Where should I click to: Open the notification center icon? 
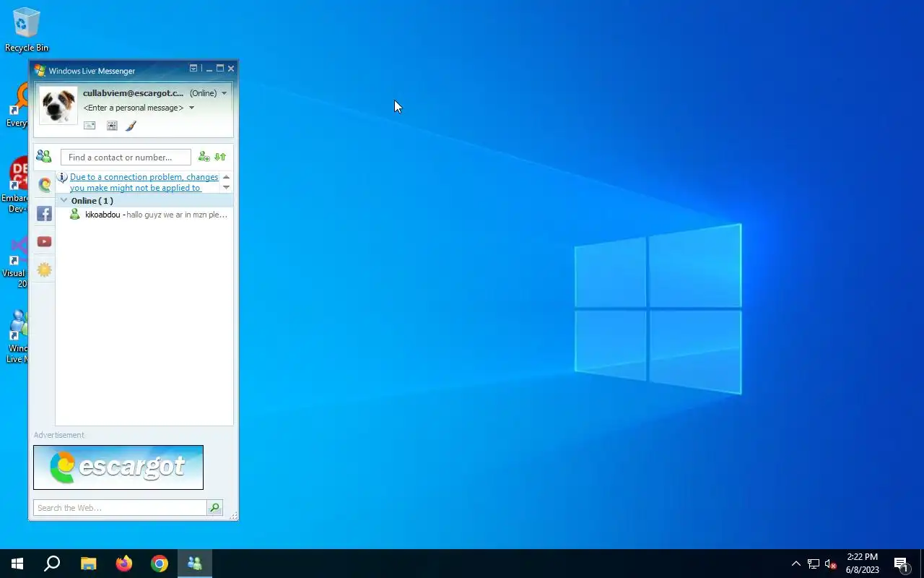click(x=901, y=564)
